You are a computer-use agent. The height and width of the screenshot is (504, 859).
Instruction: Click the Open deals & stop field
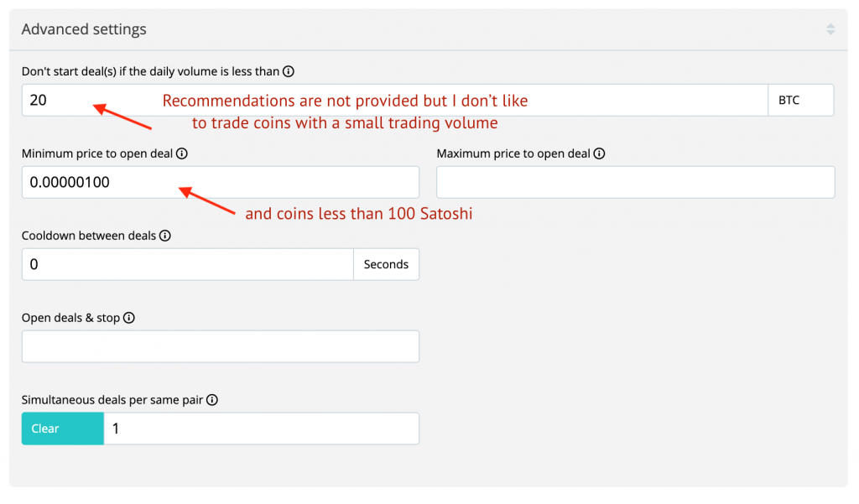point(220,346)
